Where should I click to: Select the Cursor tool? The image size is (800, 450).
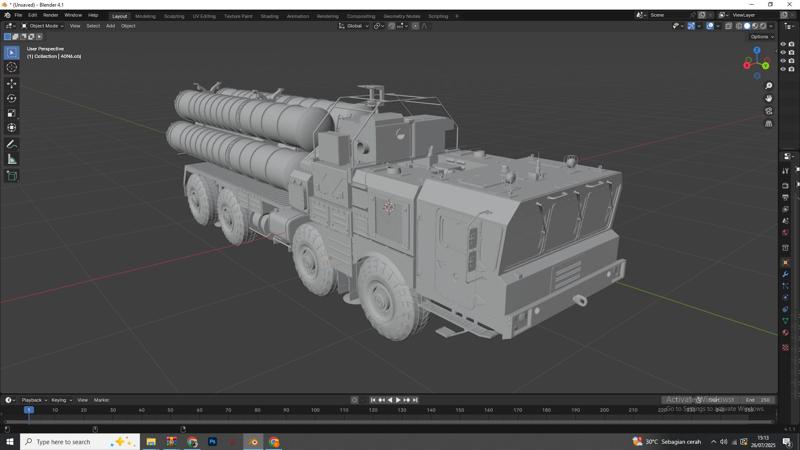(x=12, y=67)
